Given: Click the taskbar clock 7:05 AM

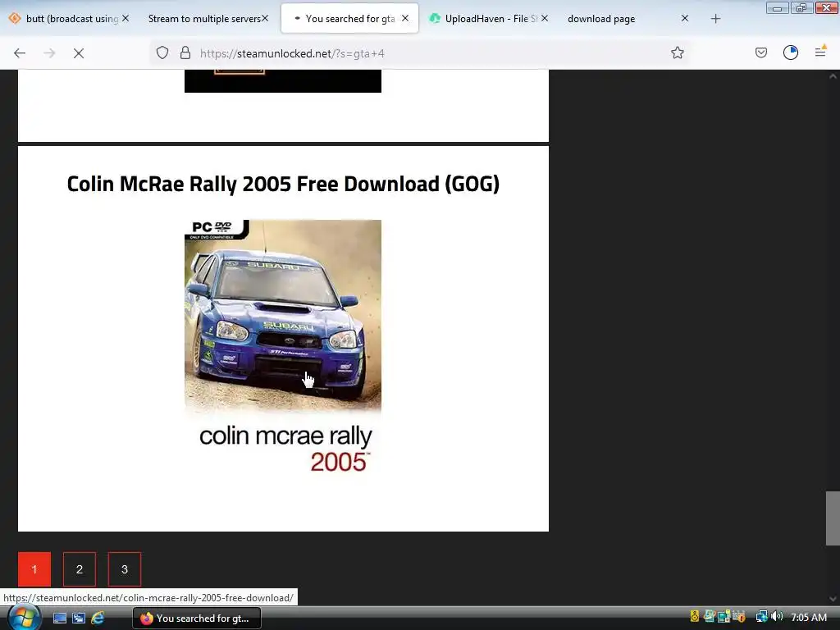Looking at the screenshot, I should [x=808, y=617].
